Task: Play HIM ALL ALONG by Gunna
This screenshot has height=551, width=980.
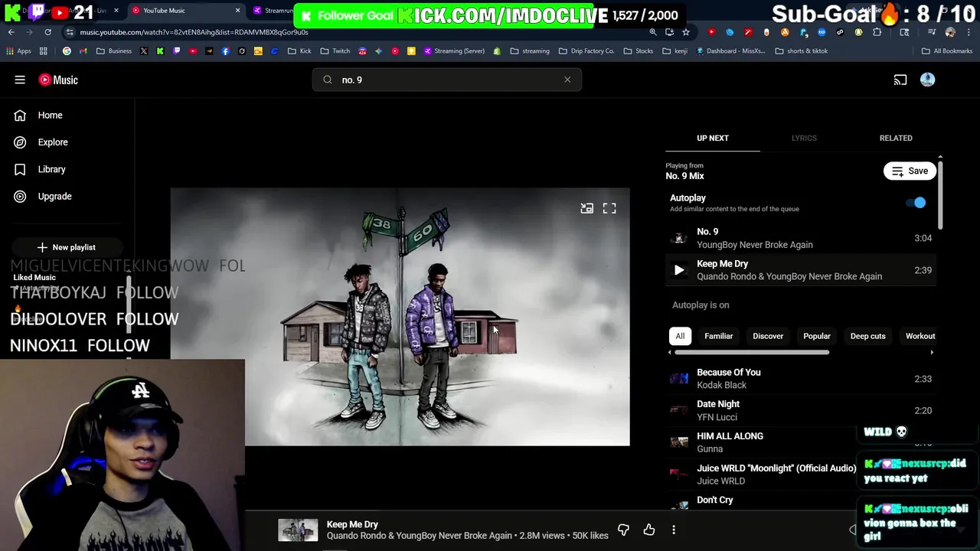Action: click(800, 442)
